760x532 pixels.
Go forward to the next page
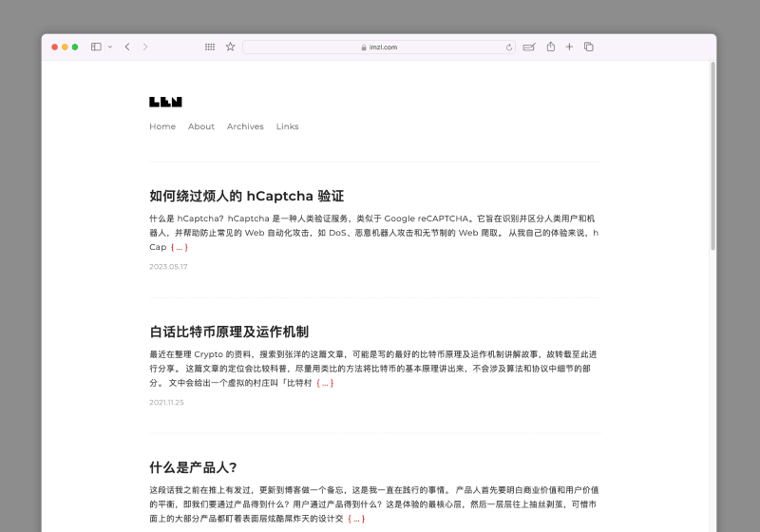[x=145, y=47]
